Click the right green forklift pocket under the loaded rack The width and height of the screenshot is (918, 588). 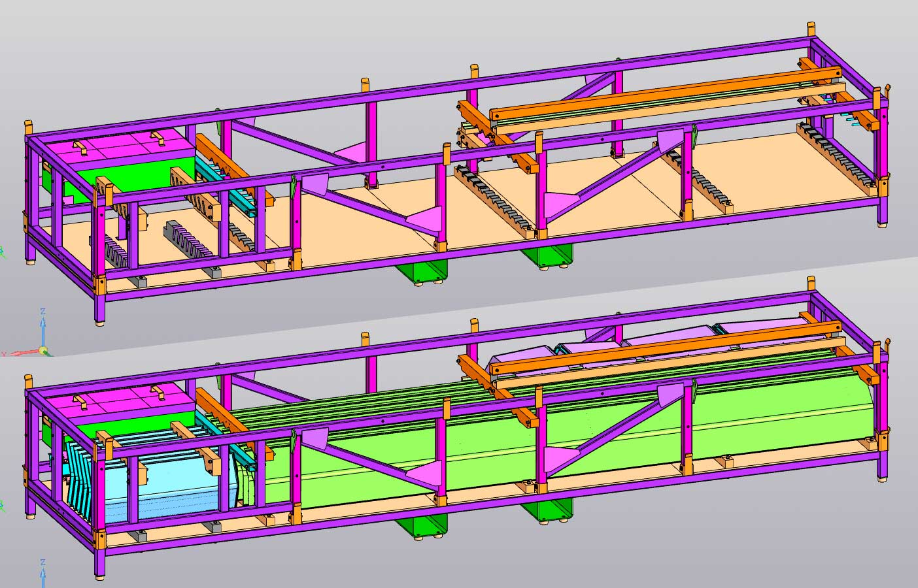(x=548, y=510)
